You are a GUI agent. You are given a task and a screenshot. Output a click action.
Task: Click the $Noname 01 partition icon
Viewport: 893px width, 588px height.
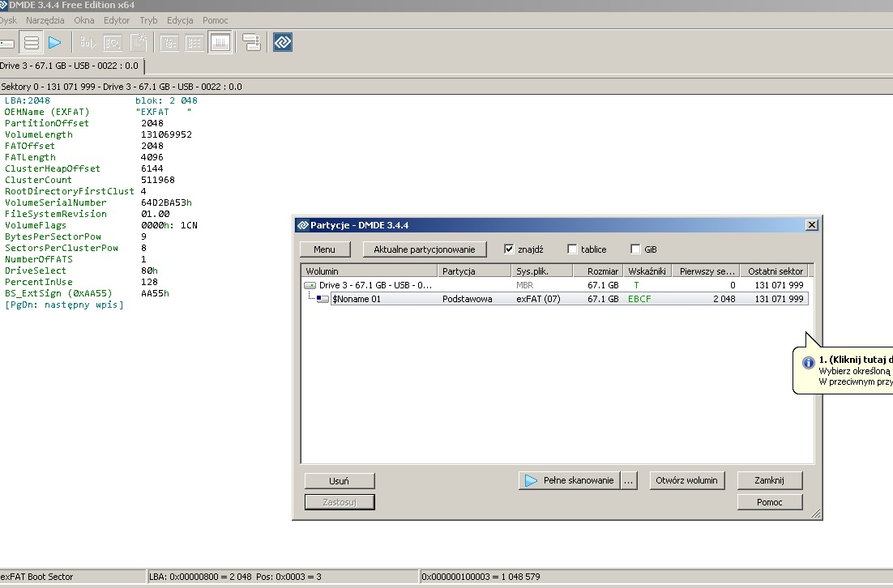coord(323,299)
